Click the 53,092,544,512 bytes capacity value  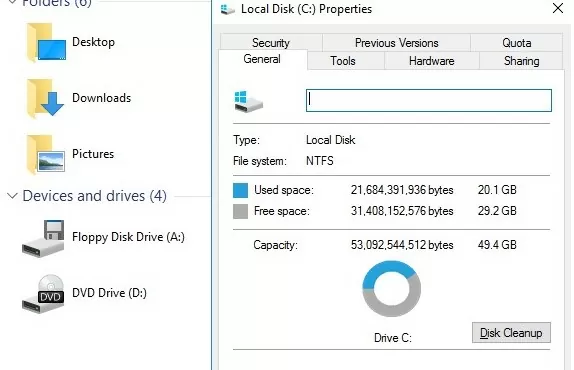402,245
